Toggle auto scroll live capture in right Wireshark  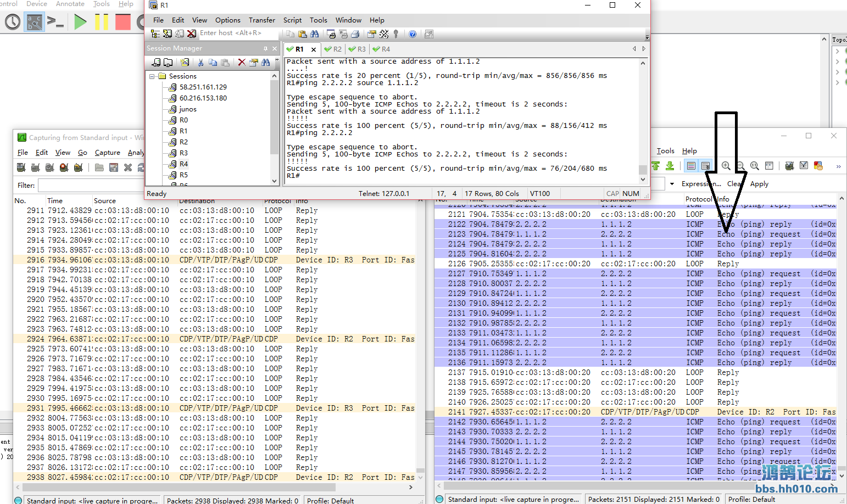click(x=706, y=166)
